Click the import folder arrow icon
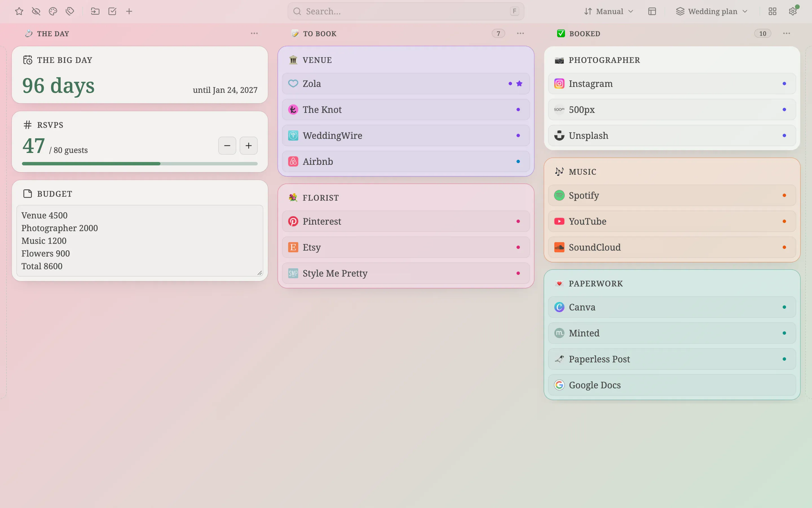 (95, 11)
